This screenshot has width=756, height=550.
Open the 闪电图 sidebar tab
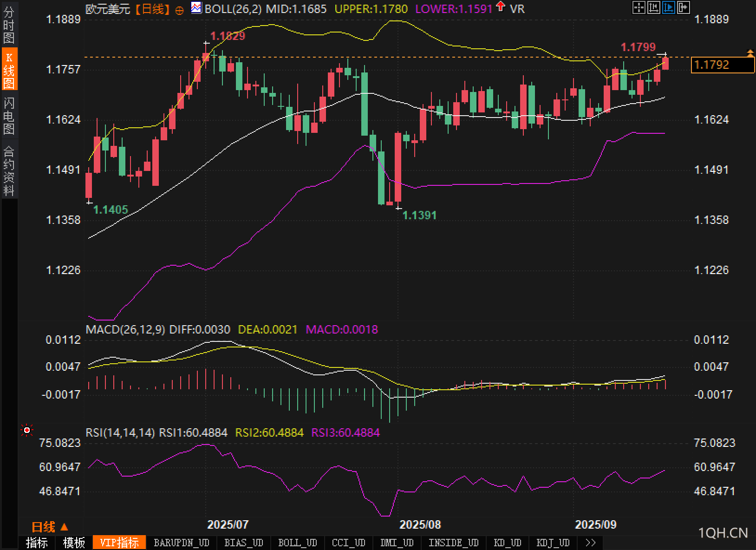point(9,116)
